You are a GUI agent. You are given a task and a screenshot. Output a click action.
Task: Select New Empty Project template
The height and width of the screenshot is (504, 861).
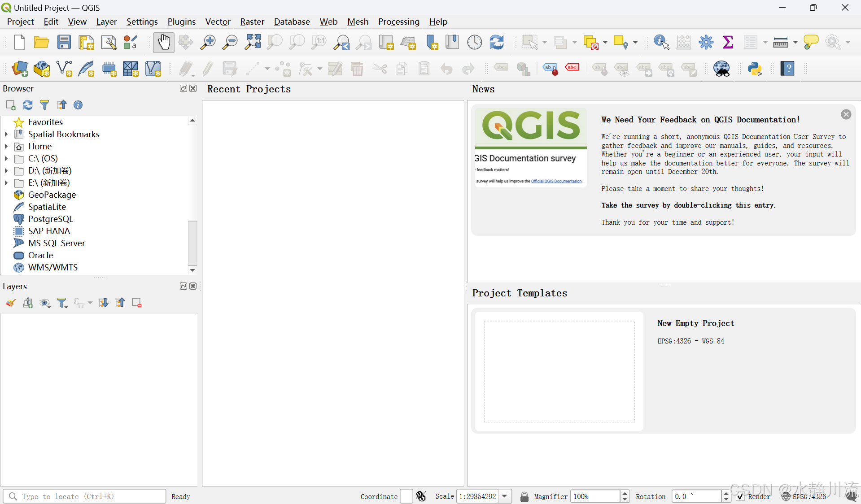tap(663, 371)
